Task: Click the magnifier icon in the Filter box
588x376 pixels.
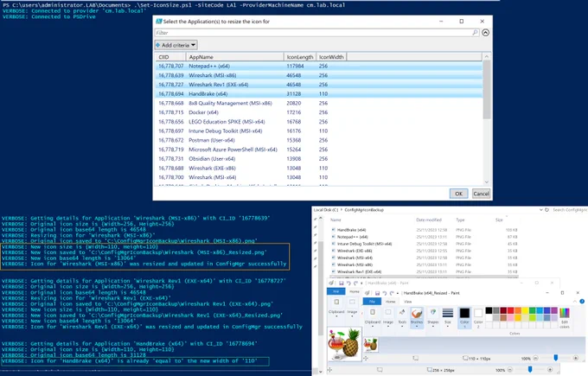Action: [x=475, y=33]
